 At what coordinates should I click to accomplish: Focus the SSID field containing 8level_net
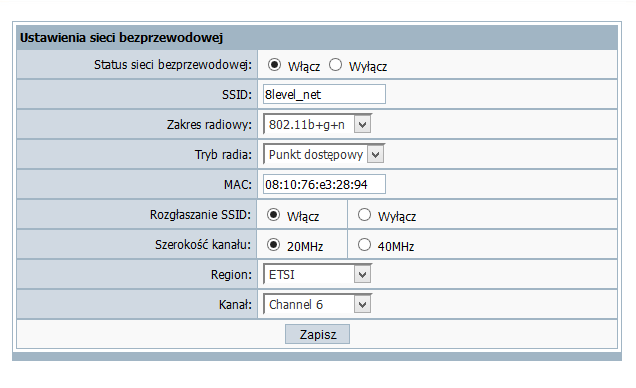[324, 94]
